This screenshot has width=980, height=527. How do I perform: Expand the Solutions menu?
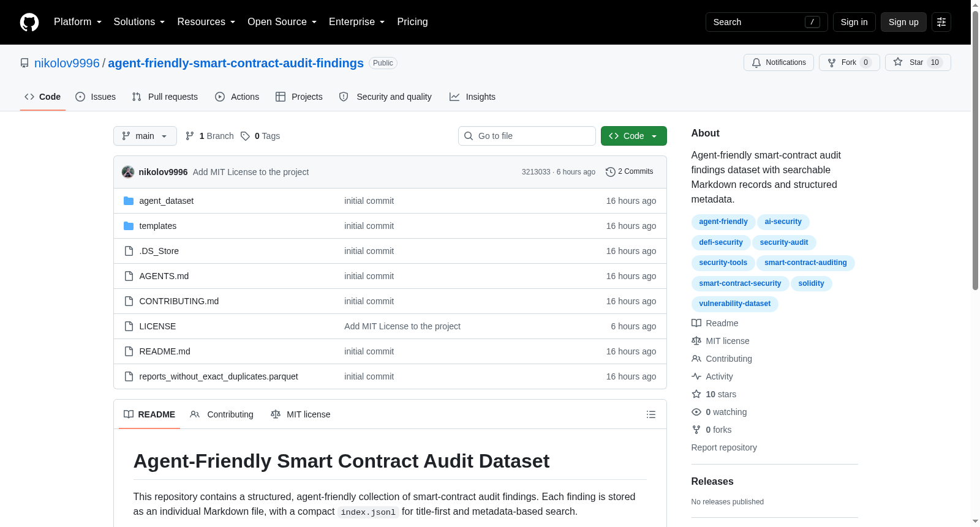pyautogui.click(x=139, y=22)
